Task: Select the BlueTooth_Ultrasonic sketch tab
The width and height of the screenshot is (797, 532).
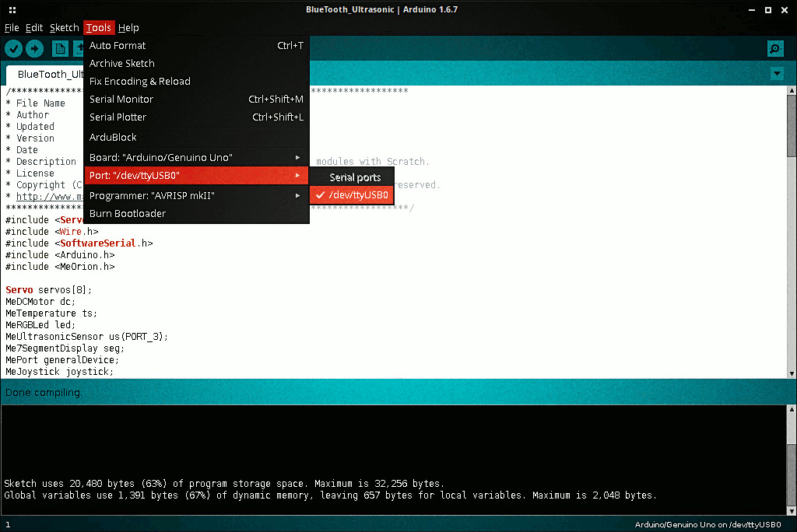Action: [x=46, y=75]
